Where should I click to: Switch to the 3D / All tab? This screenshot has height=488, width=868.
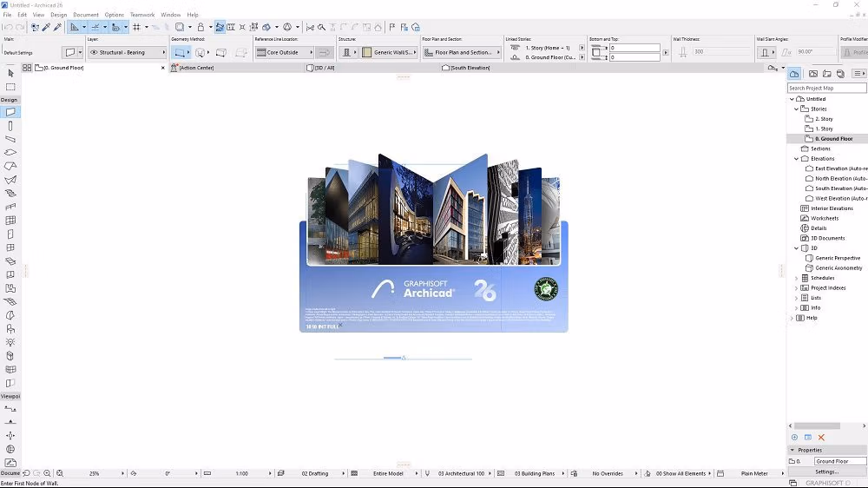point(320,68)
